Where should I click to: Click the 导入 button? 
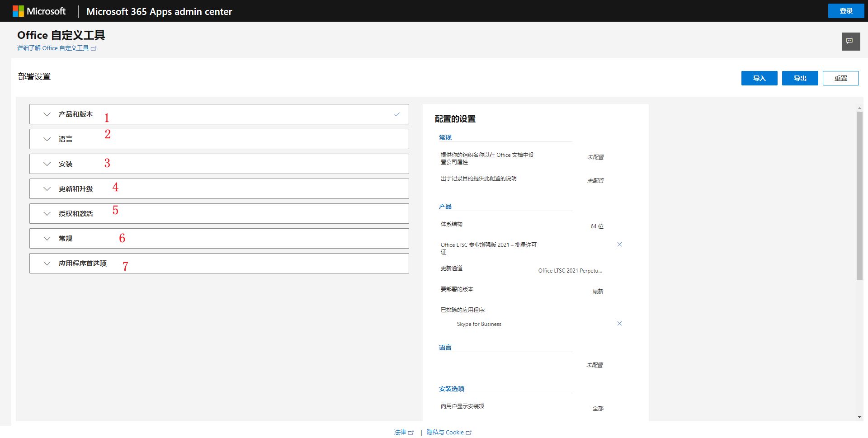(759, 78)
